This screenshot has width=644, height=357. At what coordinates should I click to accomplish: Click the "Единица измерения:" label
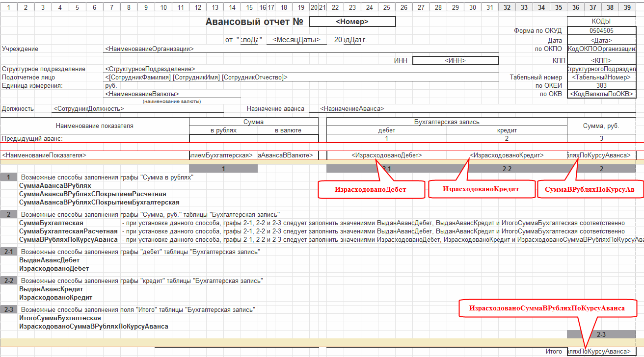tap(32, 85)
